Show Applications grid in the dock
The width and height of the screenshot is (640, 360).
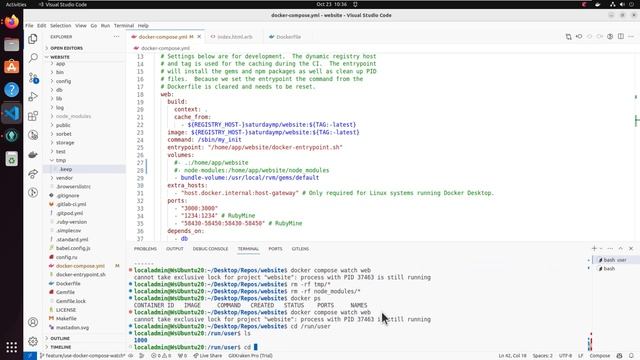click(11, 347)
